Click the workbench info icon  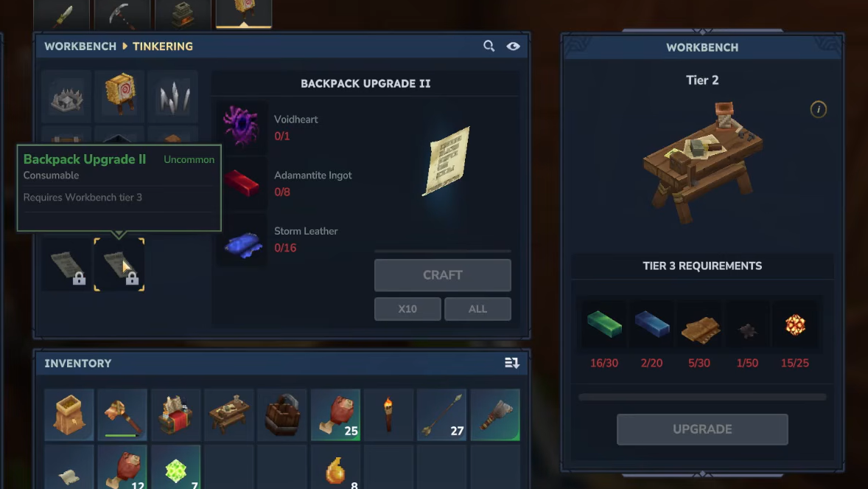click(x=818, y=109)
